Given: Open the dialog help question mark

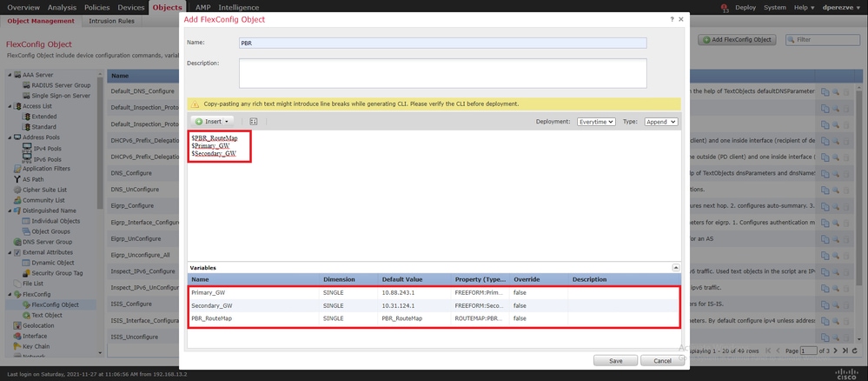Looking at the screenshot, I should coord(672,19).
